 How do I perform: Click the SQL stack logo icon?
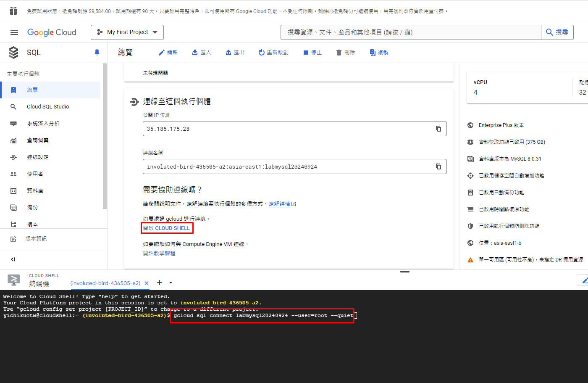pyautogui.click(x=13, y=53)
